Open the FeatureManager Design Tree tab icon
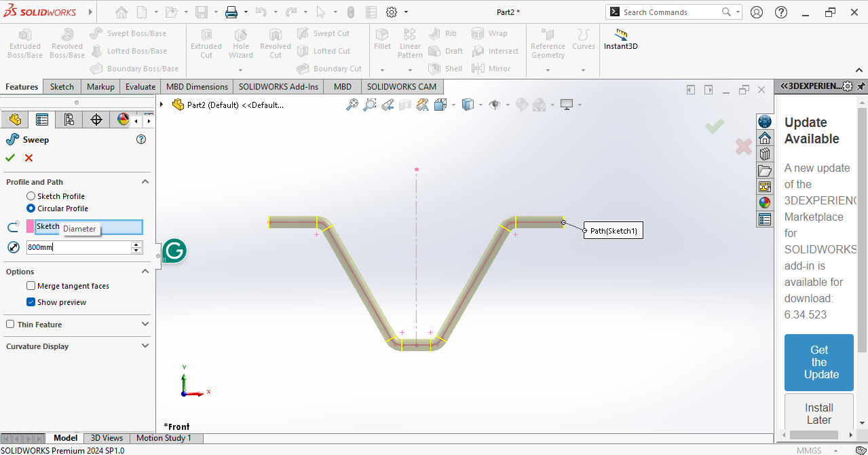This screenshot has width=868, height=455. point(15,120)
